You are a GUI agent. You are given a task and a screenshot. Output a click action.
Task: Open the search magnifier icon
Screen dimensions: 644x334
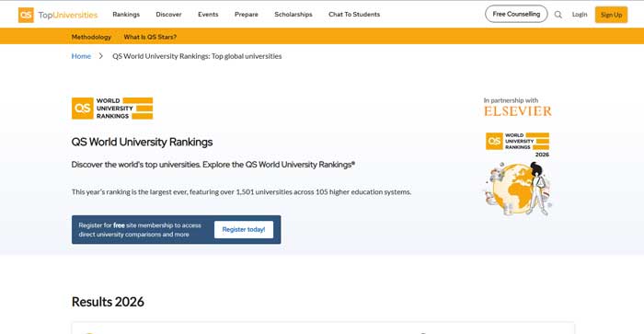558,15
